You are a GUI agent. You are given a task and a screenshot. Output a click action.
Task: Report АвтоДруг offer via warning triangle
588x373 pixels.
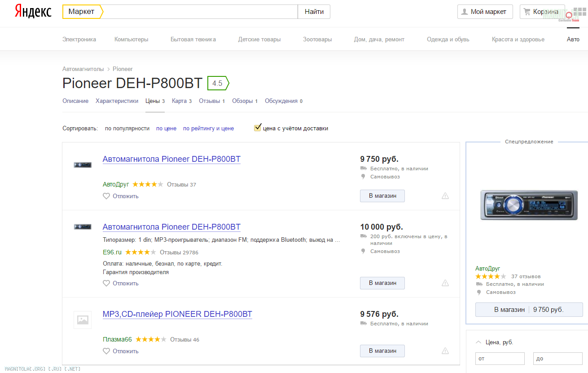pyautogui.click(x=445, y=196)
